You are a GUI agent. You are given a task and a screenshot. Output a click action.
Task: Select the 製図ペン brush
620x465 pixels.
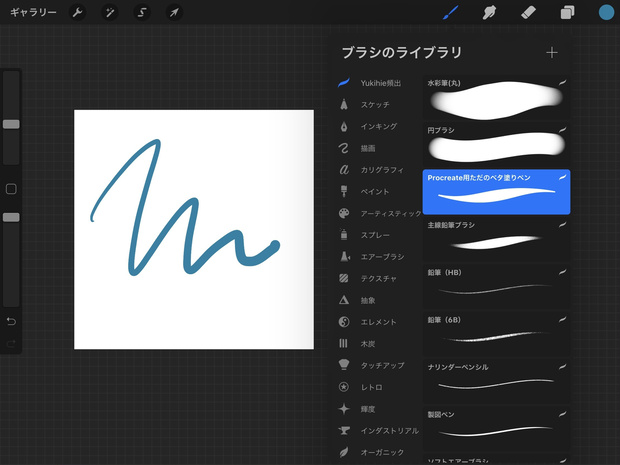(496, 429)
